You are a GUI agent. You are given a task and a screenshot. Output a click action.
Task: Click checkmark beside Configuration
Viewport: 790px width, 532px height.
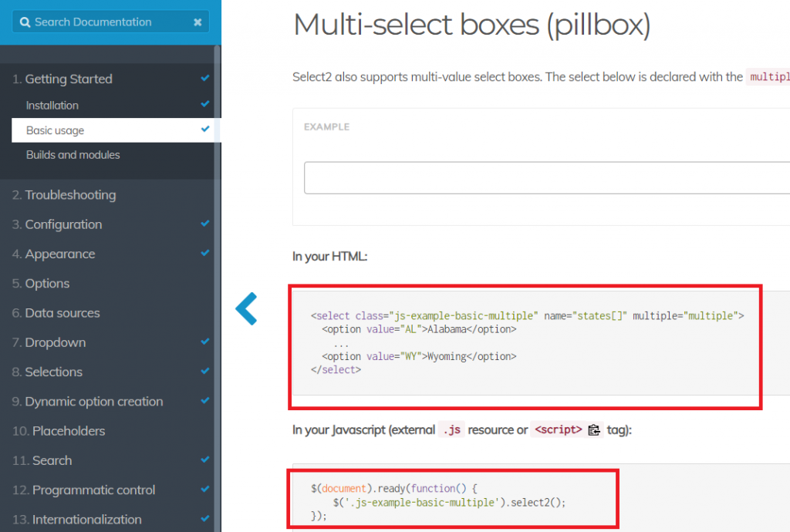[x=205, y=224]
